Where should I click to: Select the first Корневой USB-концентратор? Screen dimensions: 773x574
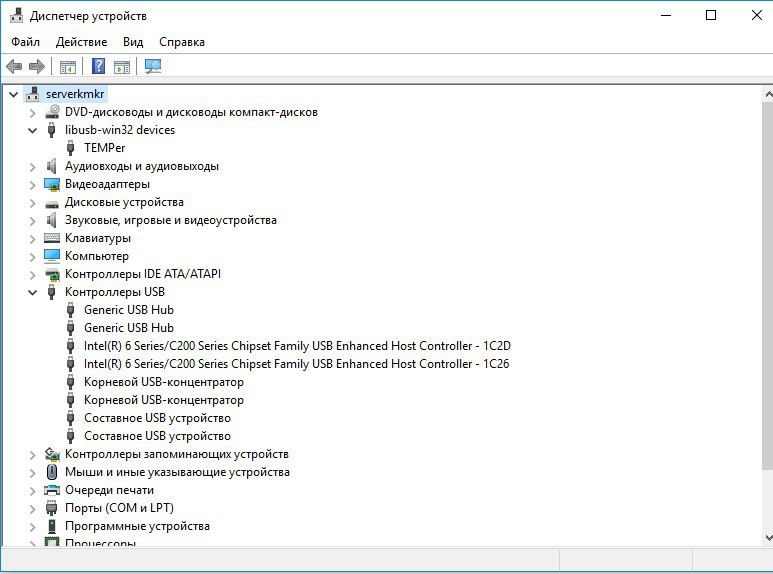[164, 382]
